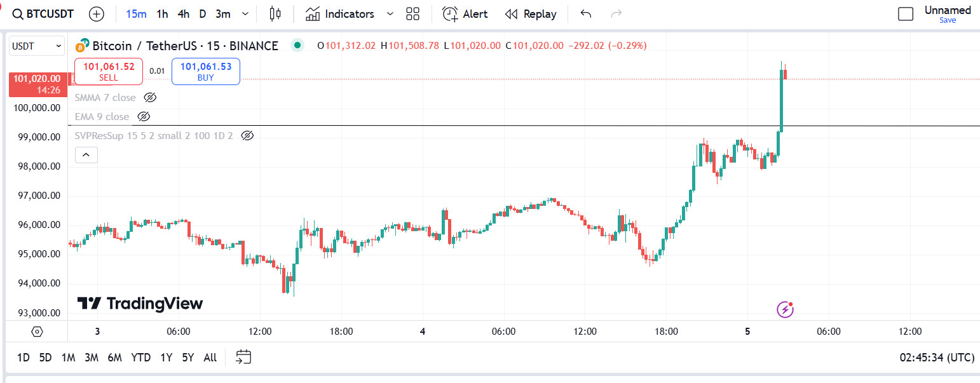This screenshot has height=383, width=980.
Task: Select the D daily timeframe
Action: [x=203, y=14]
